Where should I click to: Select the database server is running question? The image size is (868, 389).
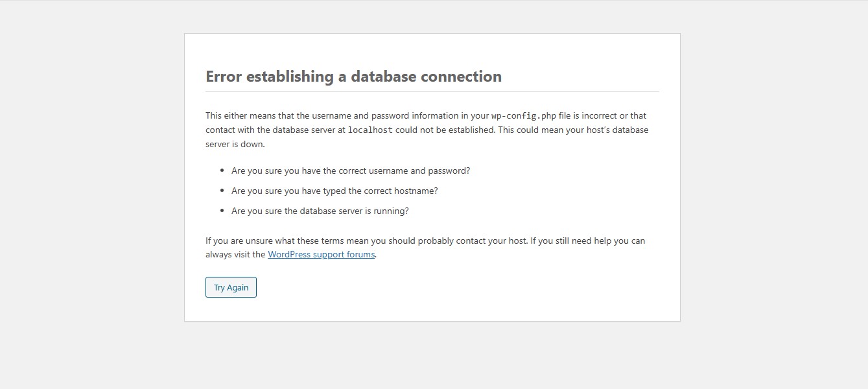320,211
